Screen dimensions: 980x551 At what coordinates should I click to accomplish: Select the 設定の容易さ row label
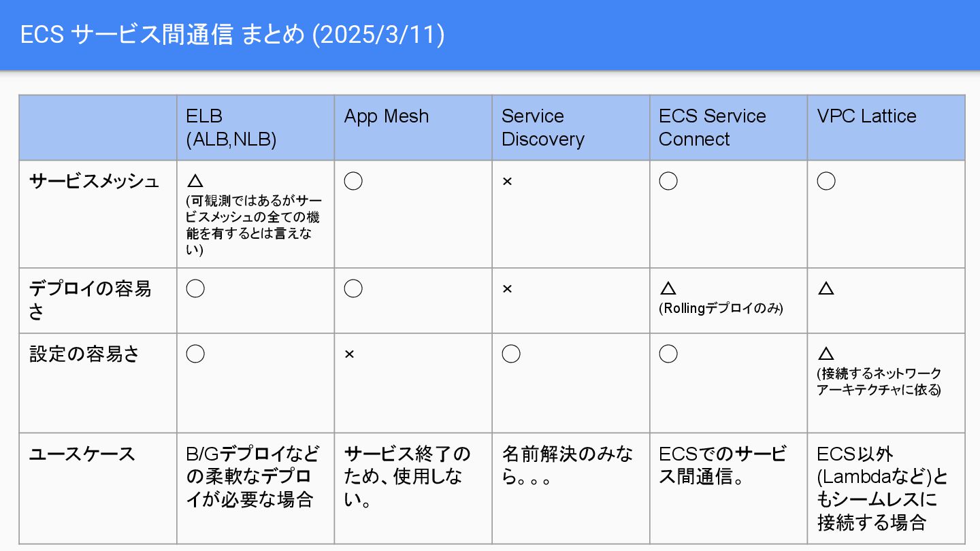[x=84, y=354]
